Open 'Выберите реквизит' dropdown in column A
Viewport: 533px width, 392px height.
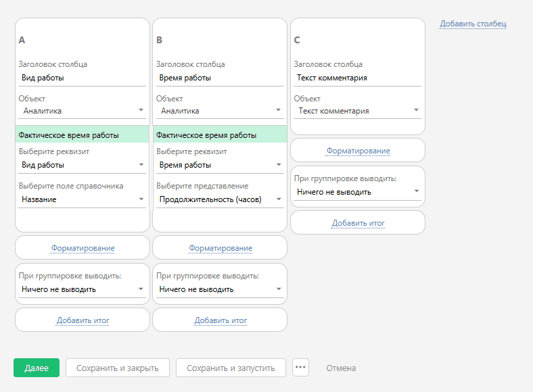pyautogui.click(x=82, y=165)
